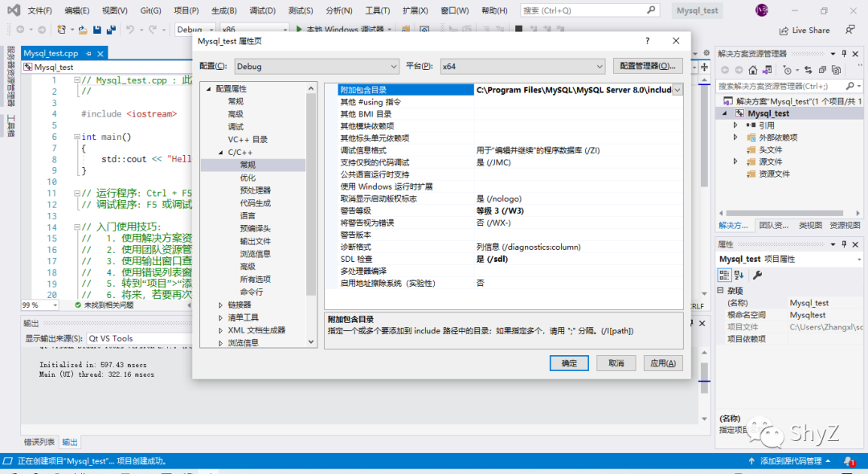Click the navigate backward toolbar icon
The height and width of the screenshot is (474, 868).
point(20,30)
